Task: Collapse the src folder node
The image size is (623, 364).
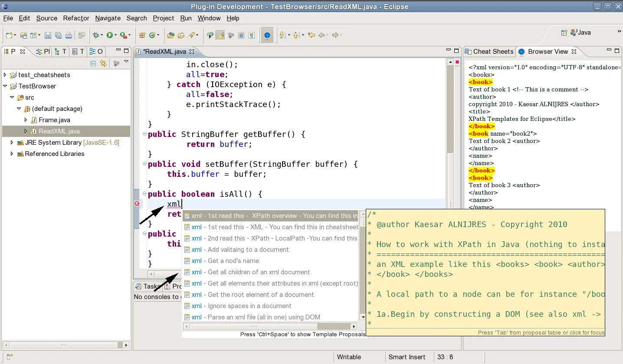Action: [x=12, y=97]
